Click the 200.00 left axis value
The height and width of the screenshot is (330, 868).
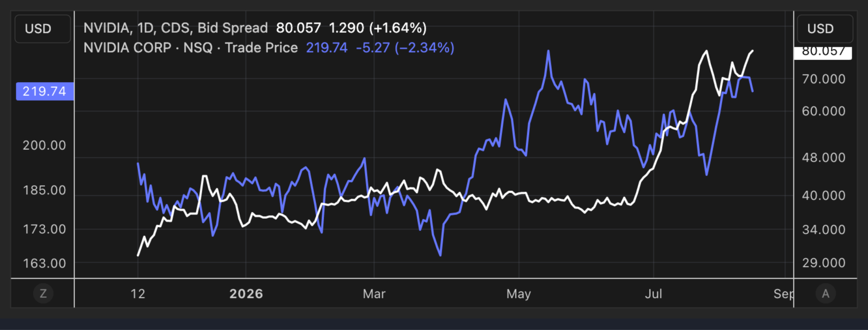44,145
